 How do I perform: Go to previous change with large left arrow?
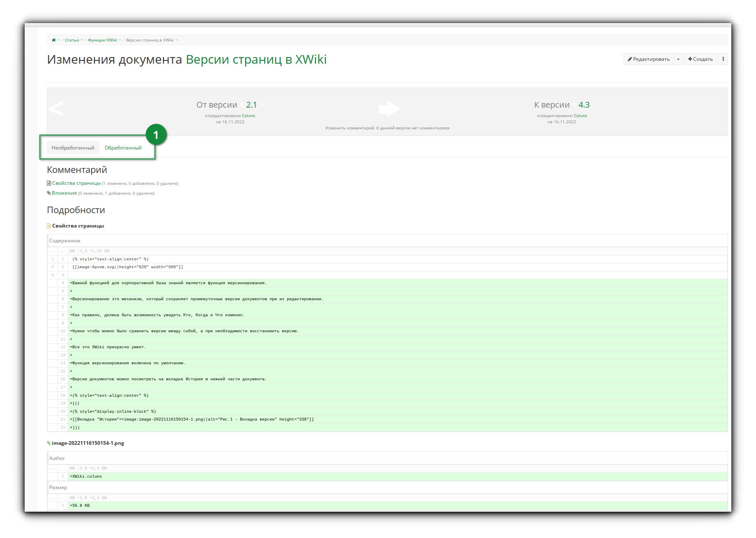click(56, 108)
